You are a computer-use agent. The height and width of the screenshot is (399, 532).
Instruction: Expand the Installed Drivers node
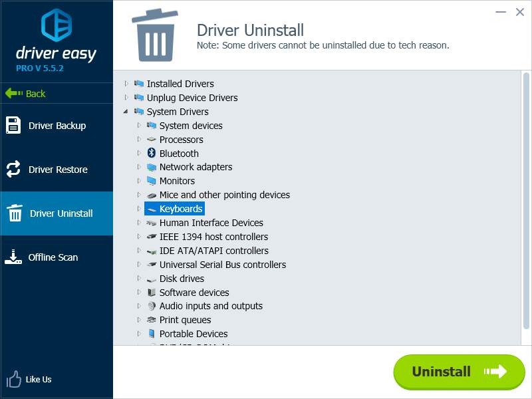[x=126, y=84]
